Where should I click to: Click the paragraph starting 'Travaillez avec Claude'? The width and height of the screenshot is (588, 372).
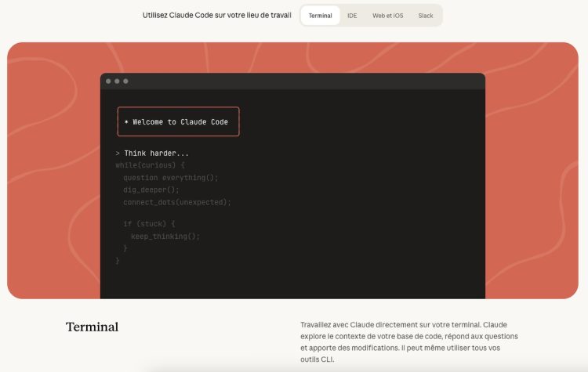click(x=408, y=341)
